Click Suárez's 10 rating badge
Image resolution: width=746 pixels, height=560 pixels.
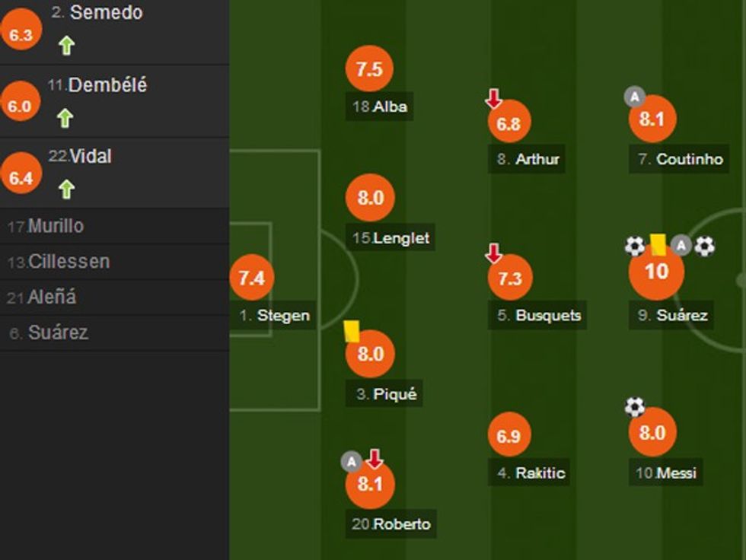[x=656, y=272]
